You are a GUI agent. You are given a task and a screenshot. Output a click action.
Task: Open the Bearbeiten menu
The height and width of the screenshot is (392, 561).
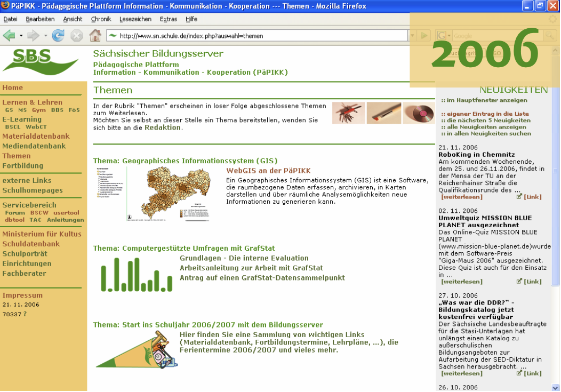[x=40, y=19]
